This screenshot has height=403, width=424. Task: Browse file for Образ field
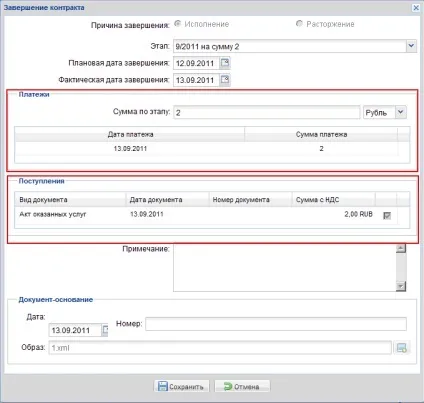(402, 348)
